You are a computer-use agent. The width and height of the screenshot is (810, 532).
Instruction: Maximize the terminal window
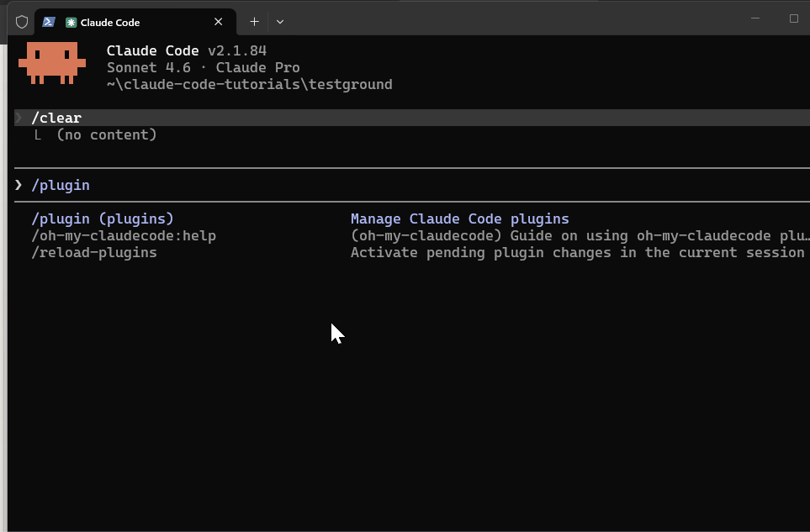(793, 18)
